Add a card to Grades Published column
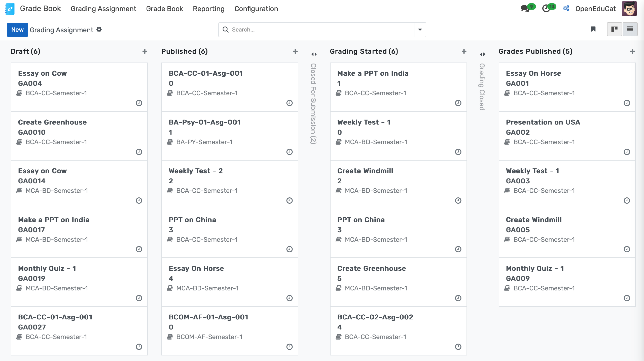644x361 pixels. coord(633,51)
